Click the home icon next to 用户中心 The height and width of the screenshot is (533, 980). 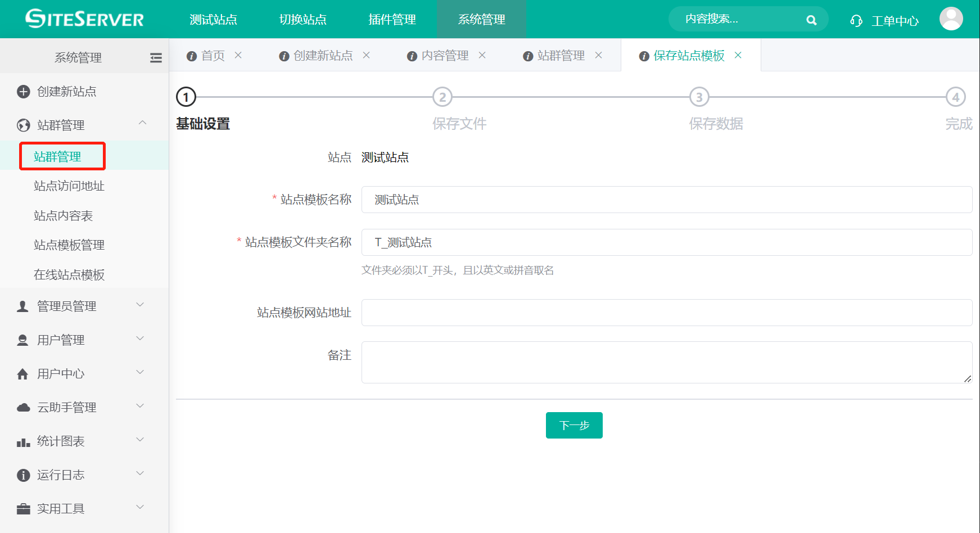point(22,373)
